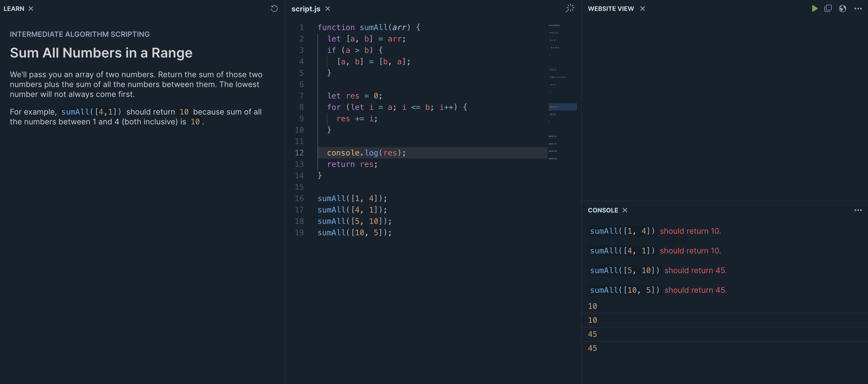Click the 'let [a, b] = arr;' line

click(366, 39)
